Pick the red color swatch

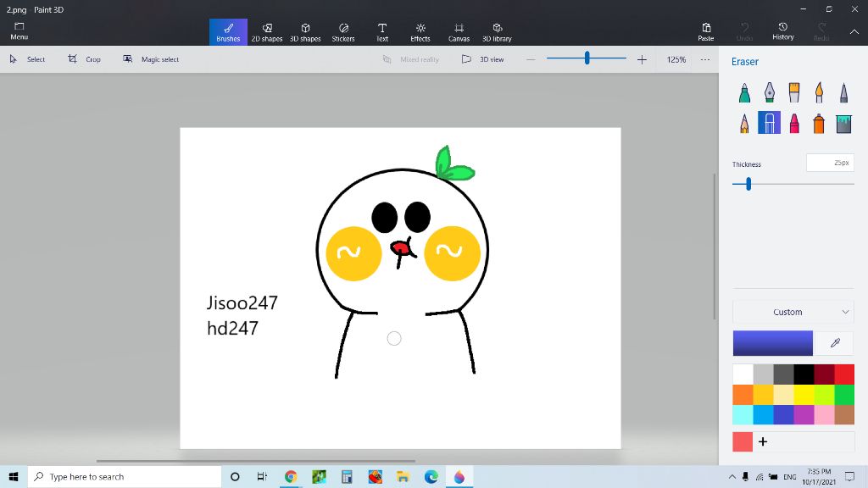pyautogui.click(x=844, y=374)
